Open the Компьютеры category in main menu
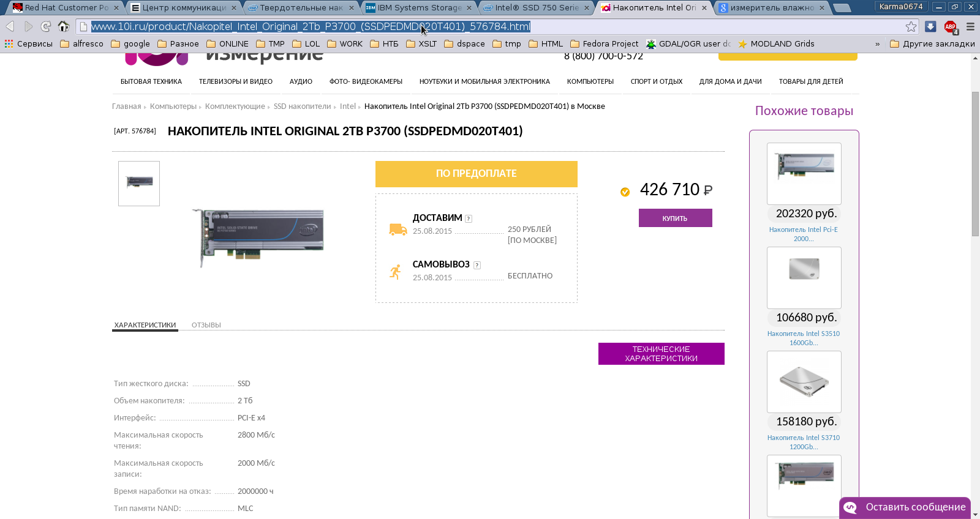 click(x=590, y=81)
